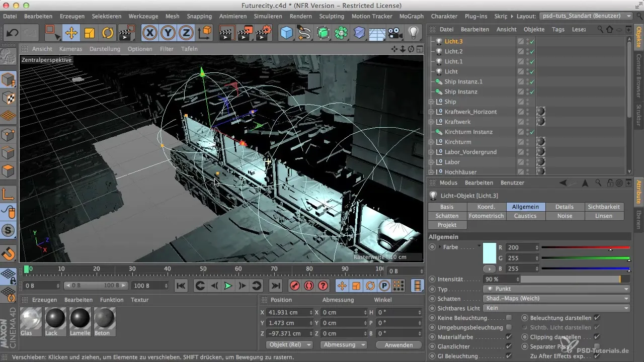Switch to points mode in the left sidebar
Screen dimensions: 644x362
[9, 134]
